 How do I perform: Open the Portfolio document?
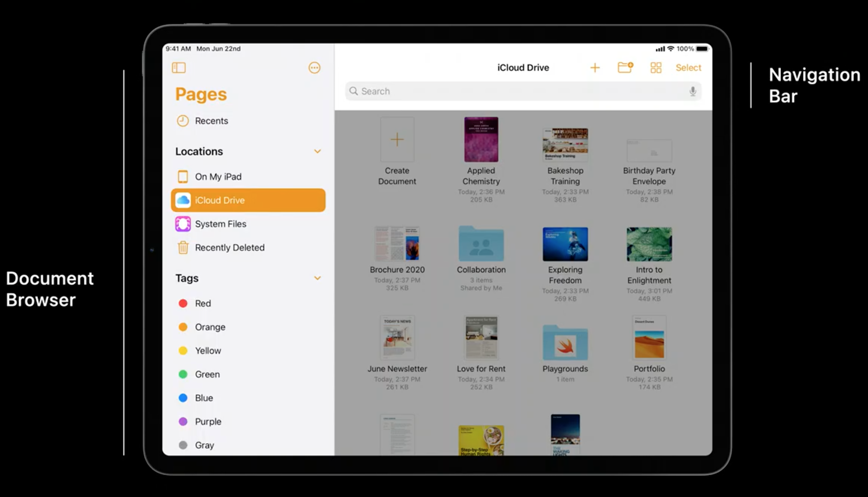(x=649, y=338)
